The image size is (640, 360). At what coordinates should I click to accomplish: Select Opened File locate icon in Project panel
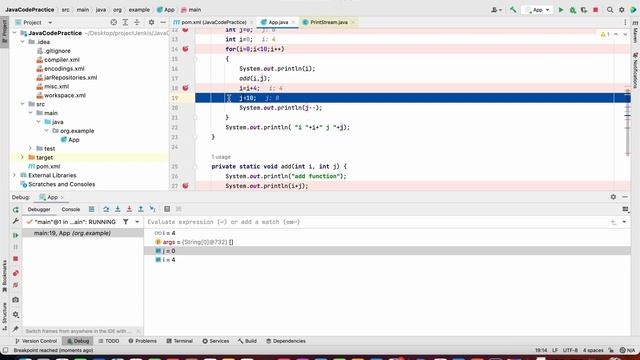113,22
